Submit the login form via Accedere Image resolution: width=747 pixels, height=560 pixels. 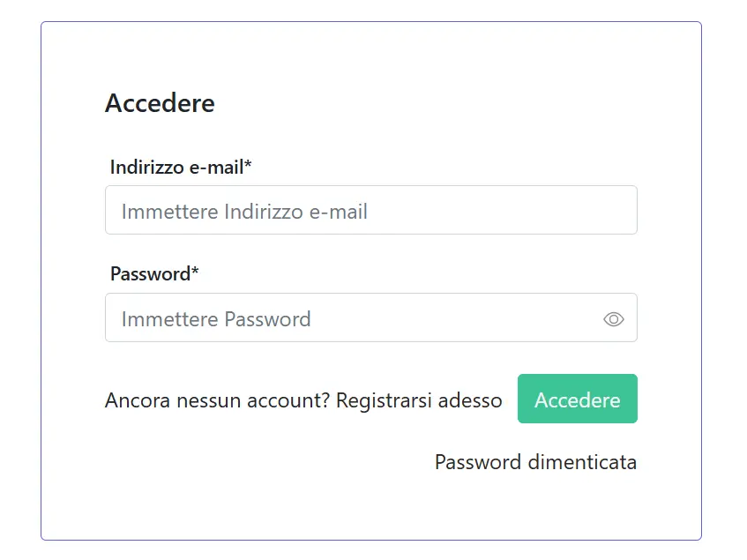pos(578,399)
